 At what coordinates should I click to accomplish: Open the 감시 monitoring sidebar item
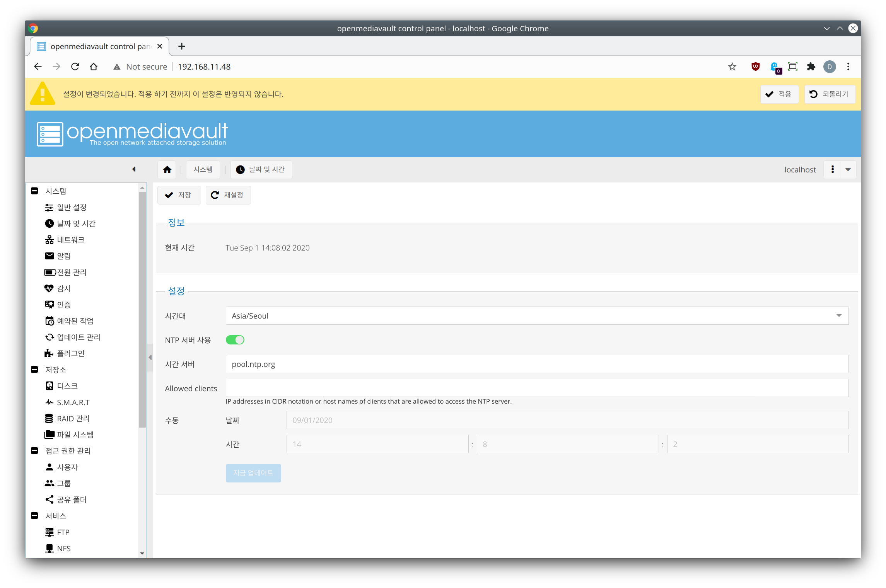click(63, 288)
